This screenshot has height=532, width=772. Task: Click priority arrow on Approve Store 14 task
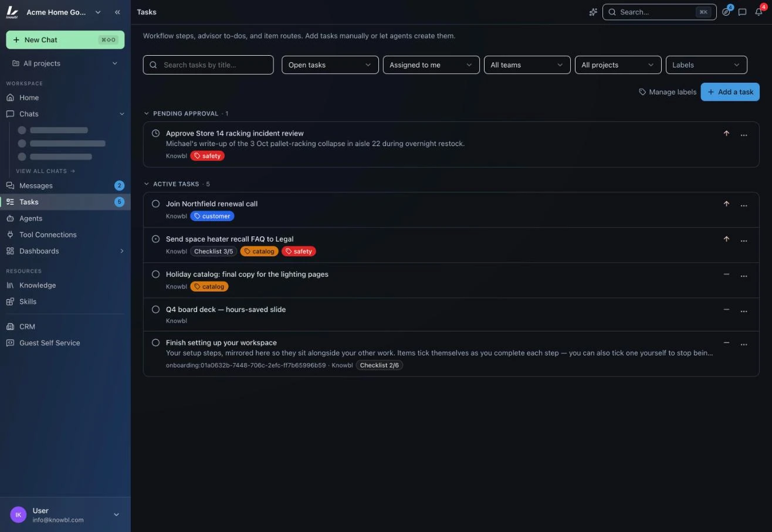[x=726, y=133]
